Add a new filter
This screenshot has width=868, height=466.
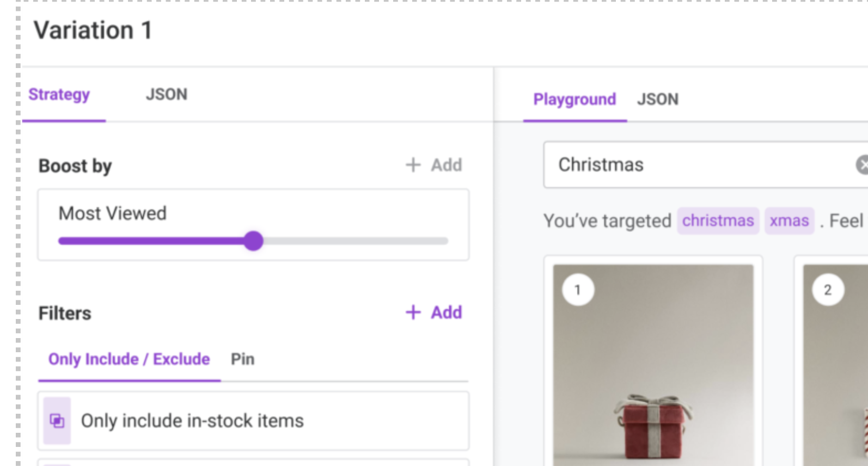434,312
